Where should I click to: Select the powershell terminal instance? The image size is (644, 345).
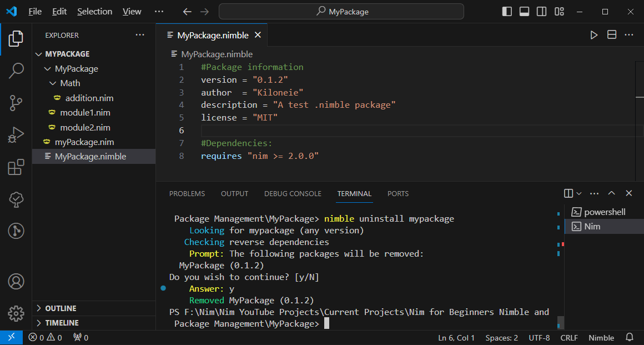click(604, 212)
